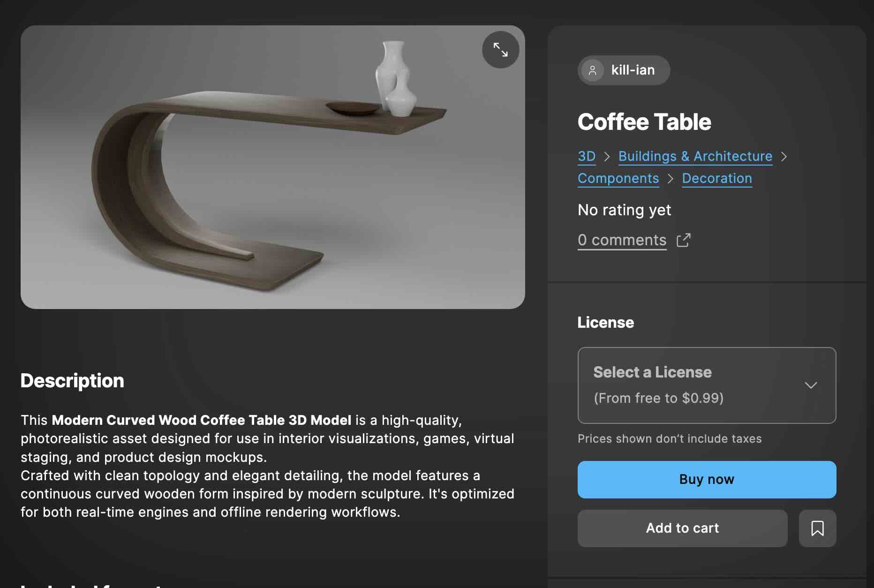Click Add to cart
Image resolution: width=874 pixels, height=588 pixels.
[x=682, y=528]
